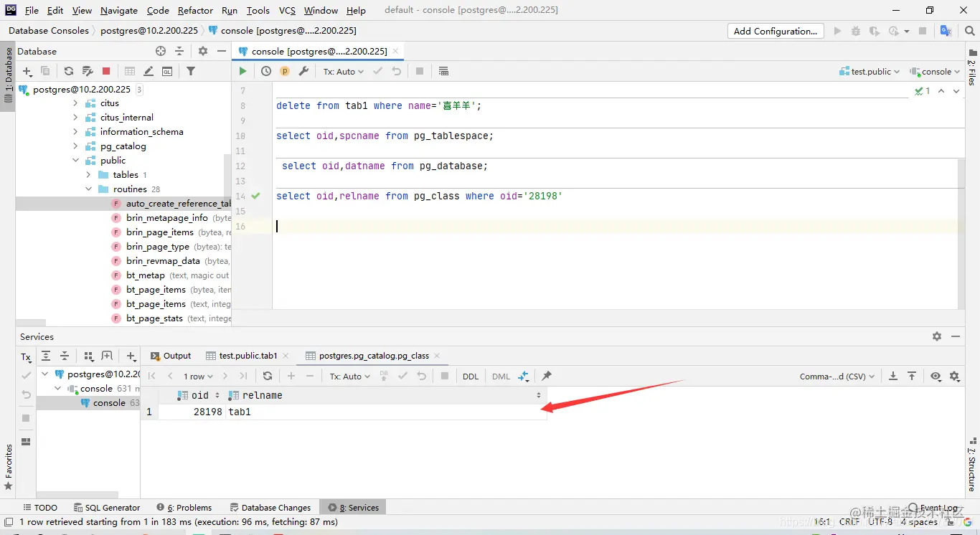Image resolution: width=980 pixels, height=535 pixels.
Task: Open the Refactor menu
Action: click(x=195, y=10)
